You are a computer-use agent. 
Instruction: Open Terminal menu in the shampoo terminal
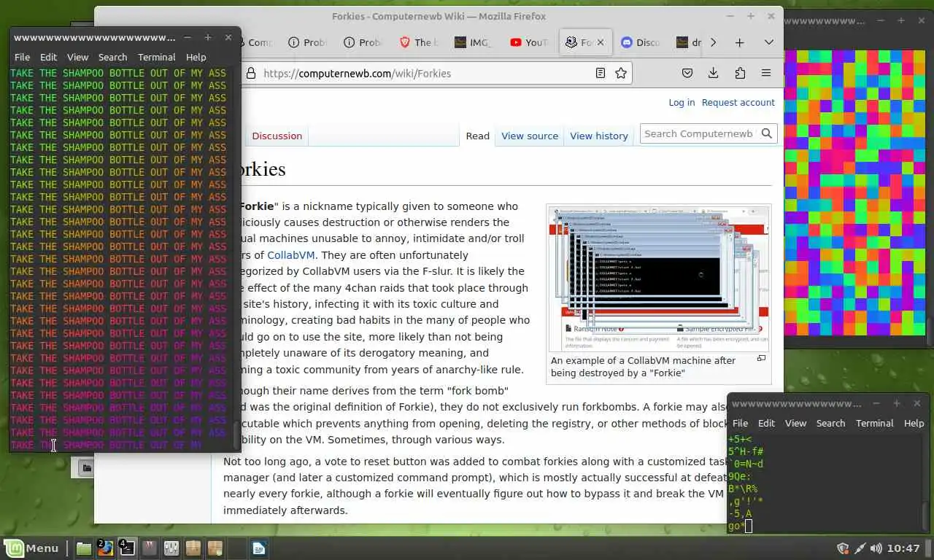pyautogui.click(x=157, y=57)
